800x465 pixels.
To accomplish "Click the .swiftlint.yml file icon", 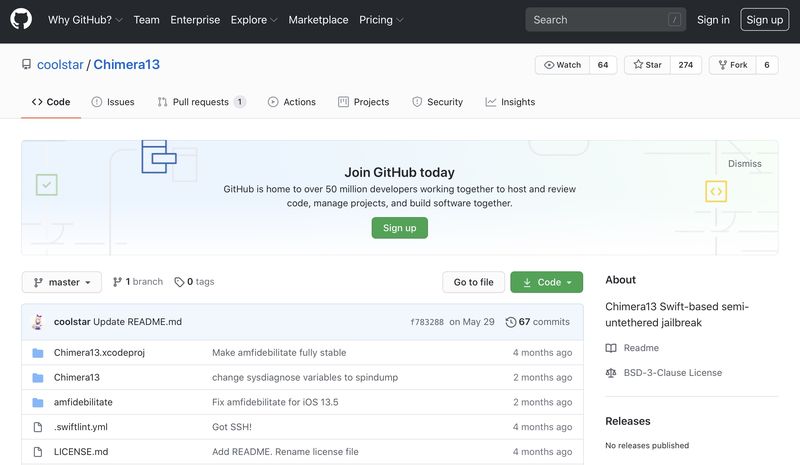I will coord(38,427).
